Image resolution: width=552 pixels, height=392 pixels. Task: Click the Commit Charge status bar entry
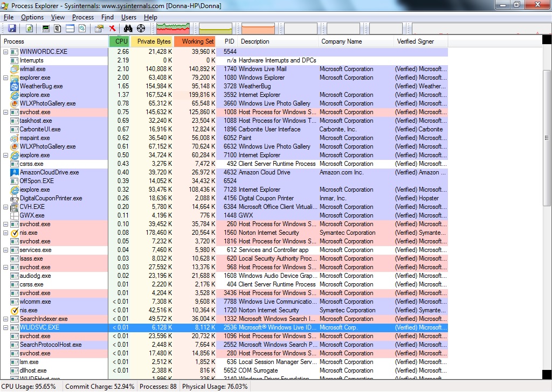pos(100,387)
